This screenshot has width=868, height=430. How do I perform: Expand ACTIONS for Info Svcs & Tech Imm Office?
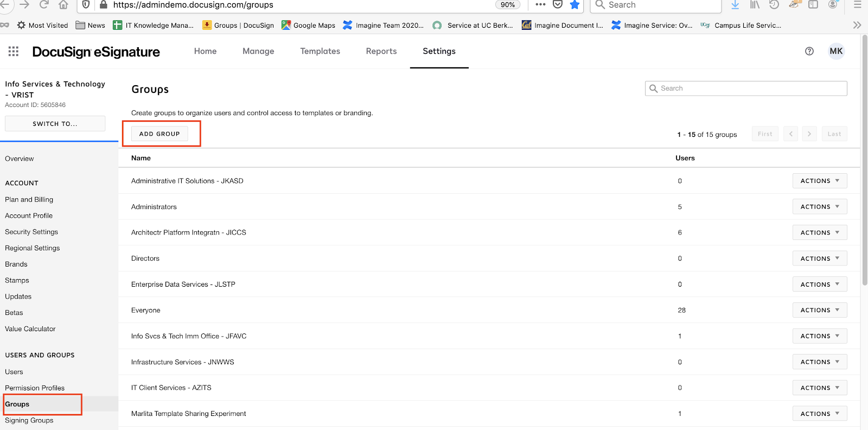pos(820,336)
